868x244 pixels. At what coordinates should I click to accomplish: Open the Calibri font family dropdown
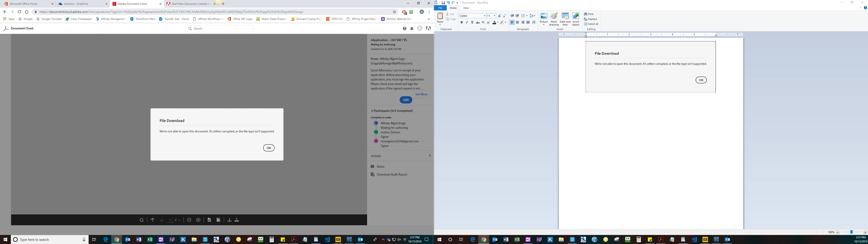pyautogui.click(x=485, y=16)
